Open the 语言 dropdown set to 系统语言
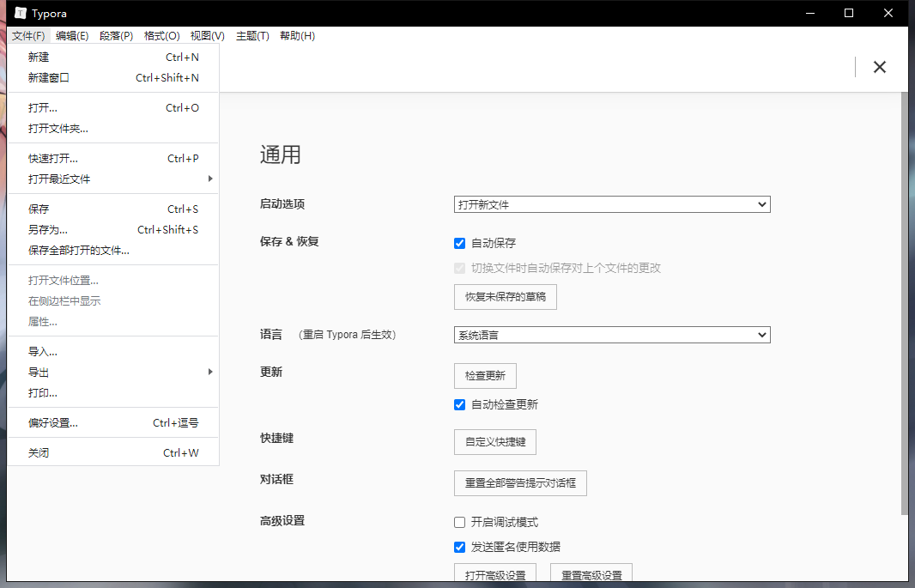This screenshot has width=915, height=588. (x=611, y=335)
